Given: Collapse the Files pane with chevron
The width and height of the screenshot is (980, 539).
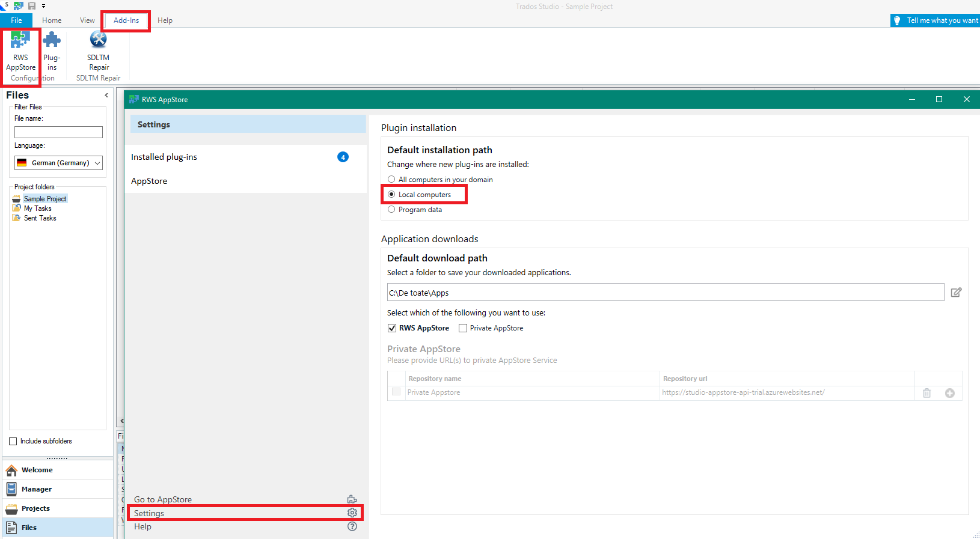Looking at the screenshot, I should click(106, 95).
